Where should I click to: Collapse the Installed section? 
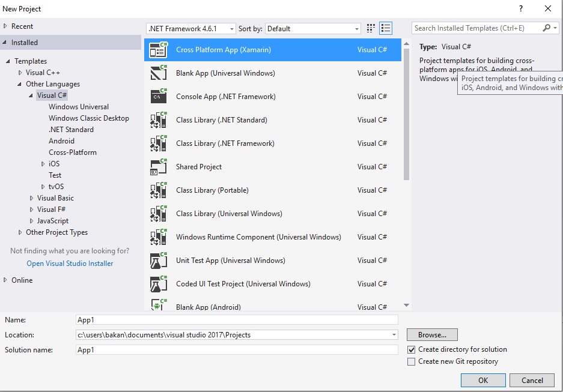click(x=5, y=42)
